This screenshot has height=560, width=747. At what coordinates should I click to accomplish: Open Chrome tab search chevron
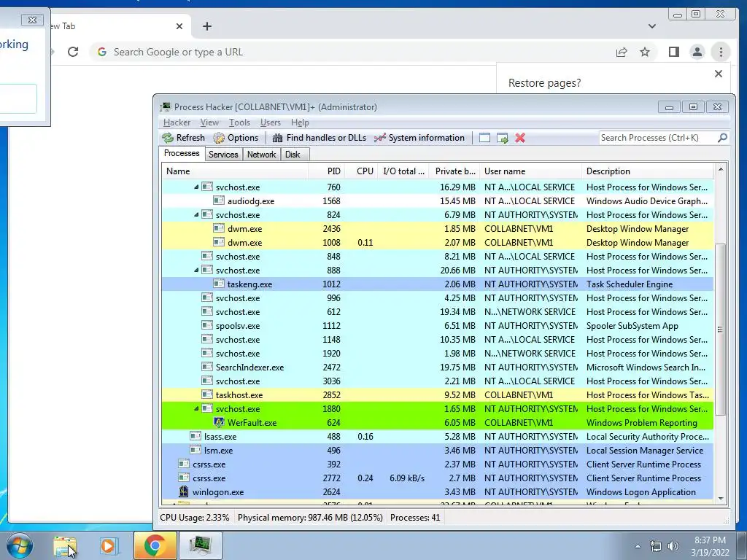coord(651,26)
